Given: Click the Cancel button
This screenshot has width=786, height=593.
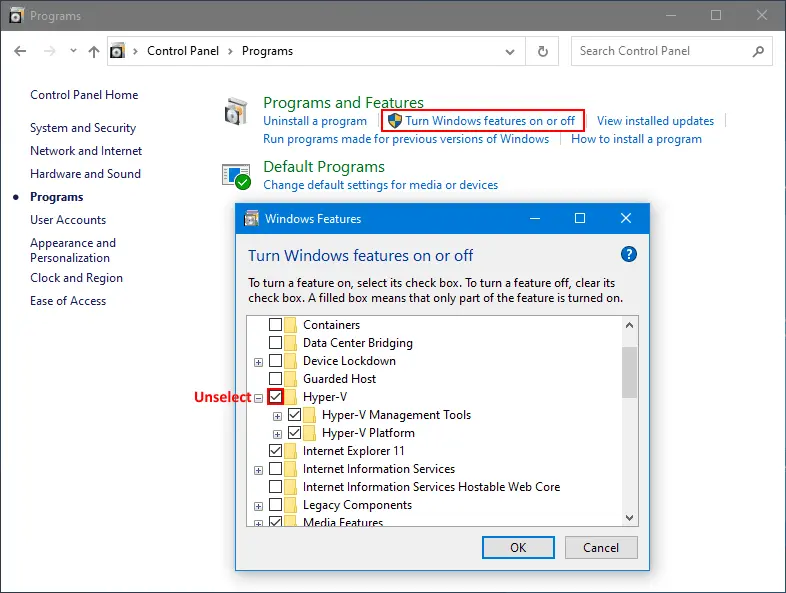Looking at the screenshot, I should (601, 547).
